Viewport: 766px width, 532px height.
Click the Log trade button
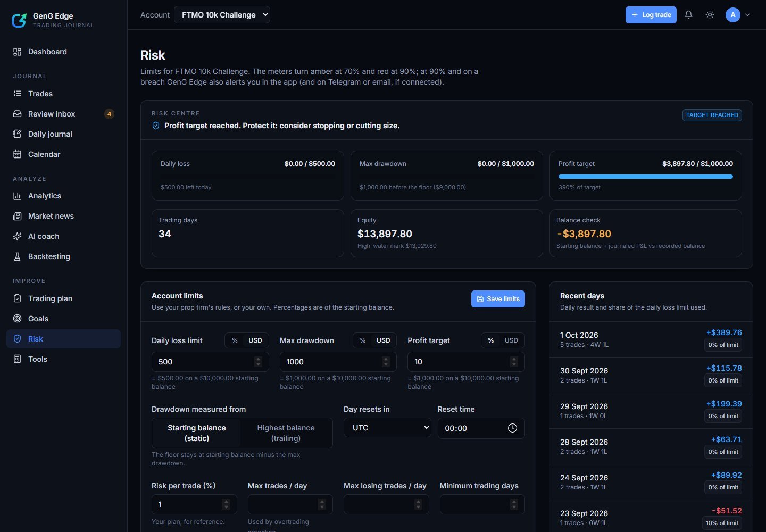pos(651,15)
